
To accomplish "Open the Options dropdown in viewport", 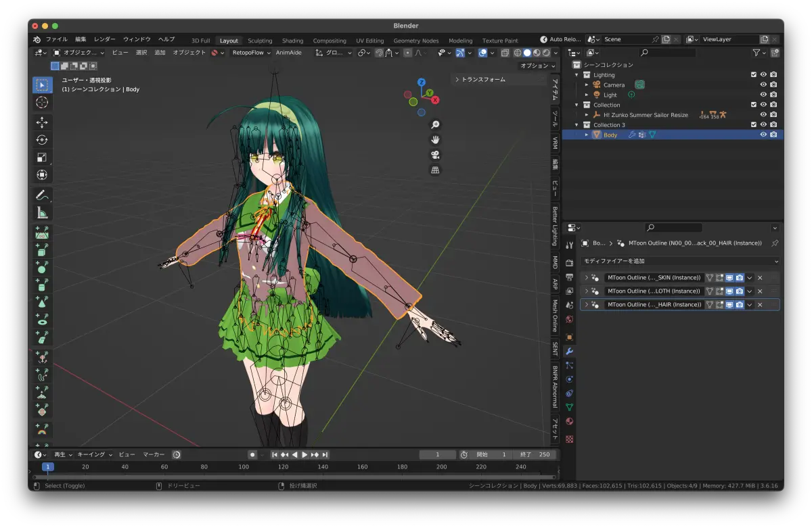I will point(538,66).
